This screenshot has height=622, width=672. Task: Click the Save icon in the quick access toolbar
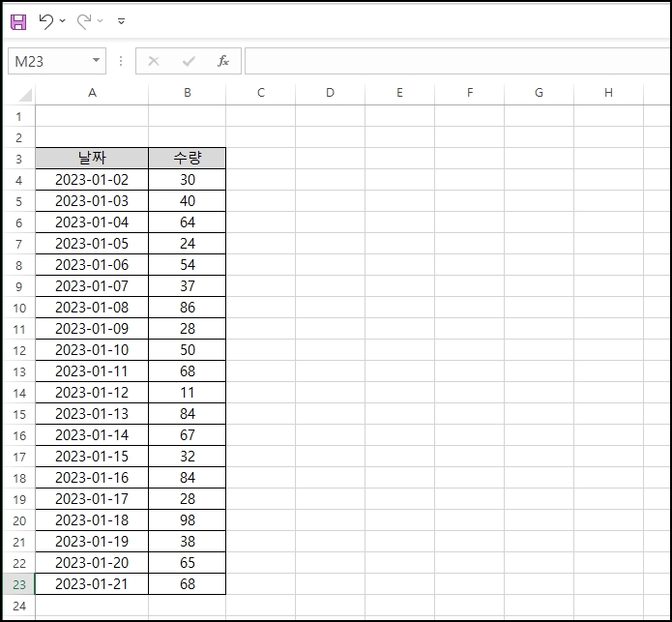coord(18,21)
